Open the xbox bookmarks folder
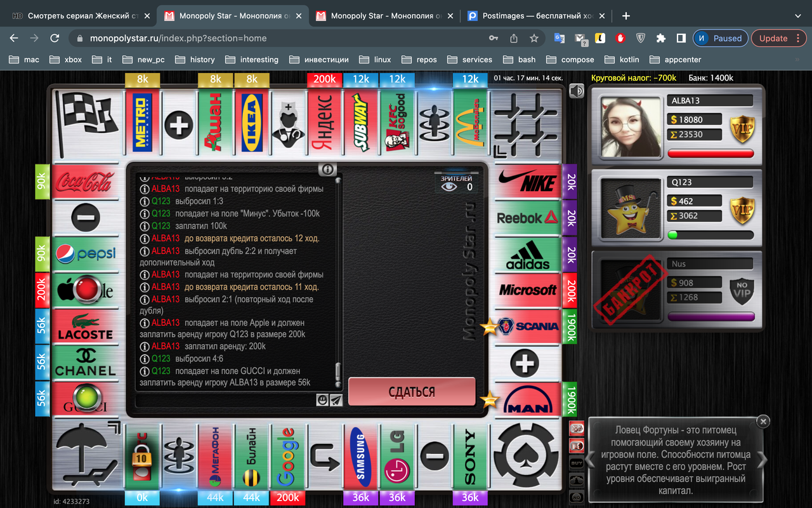The height and width of the screenshot is (508, 812). coord(67,59)
